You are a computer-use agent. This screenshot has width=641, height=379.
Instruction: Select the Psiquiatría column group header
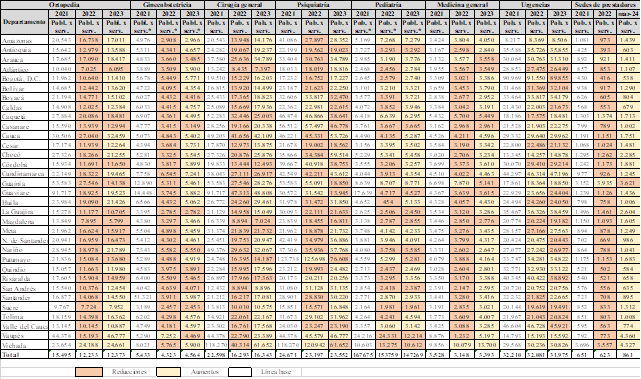(314, 5)
